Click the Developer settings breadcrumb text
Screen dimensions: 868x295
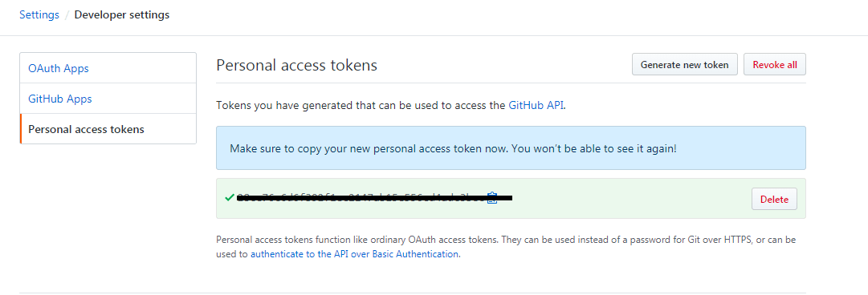[x=122, y=15]
